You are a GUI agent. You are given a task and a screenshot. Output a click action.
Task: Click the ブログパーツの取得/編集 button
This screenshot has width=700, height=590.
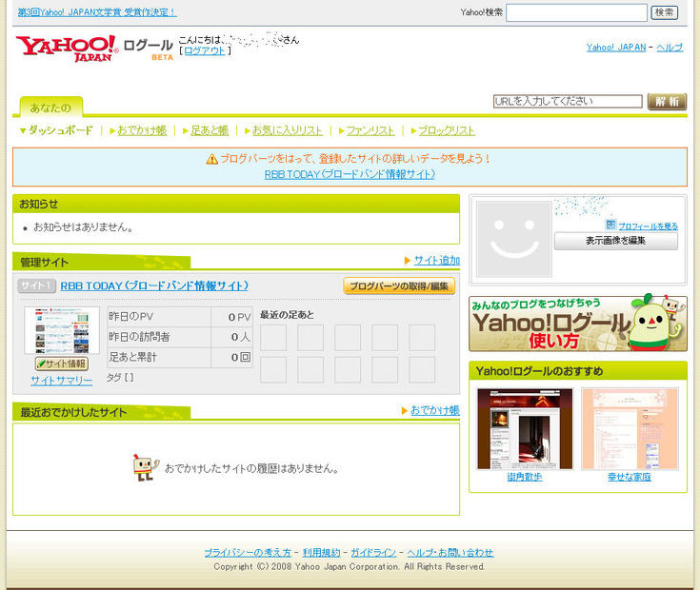(399, 285)
